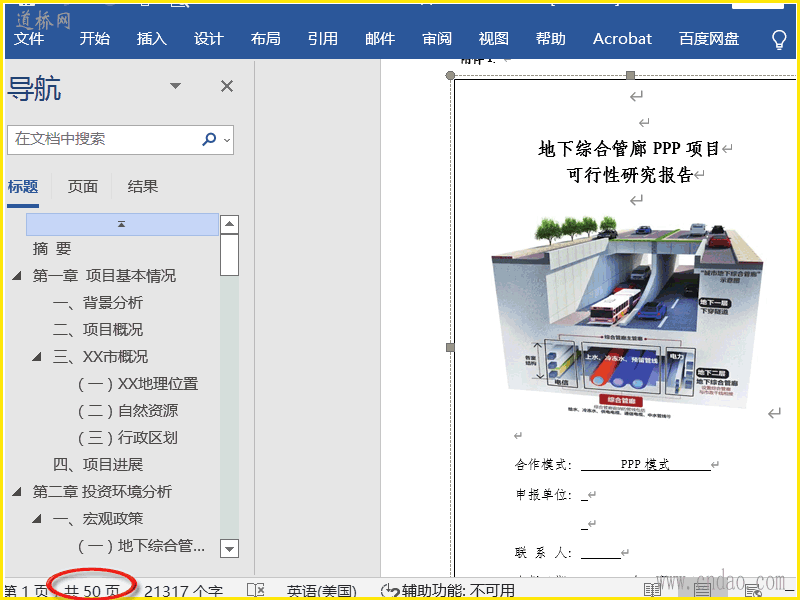The image size is (800, 600).
Task: Open the 布局 ribbon tab
Action: [266, 39]
